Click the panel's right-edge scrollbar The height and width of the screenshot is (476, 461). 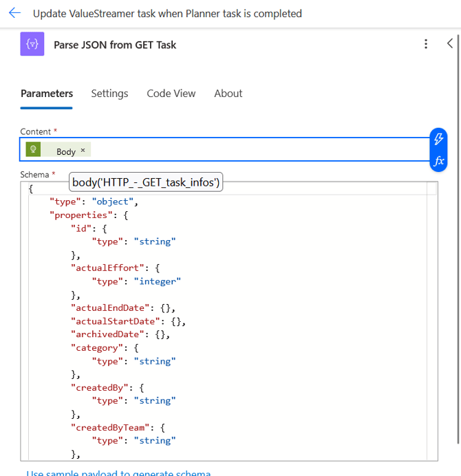click(458, 241)
